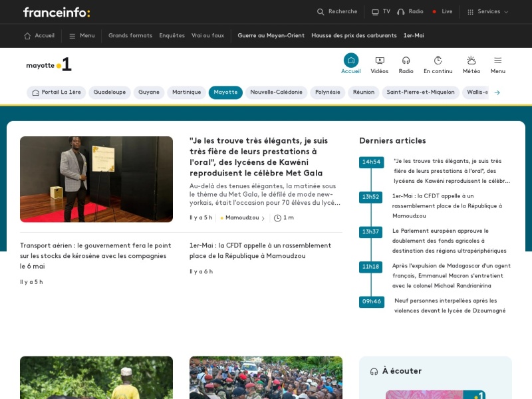Click the TV icon in top bar
The image size is (532, 399).
click(375, 12)
